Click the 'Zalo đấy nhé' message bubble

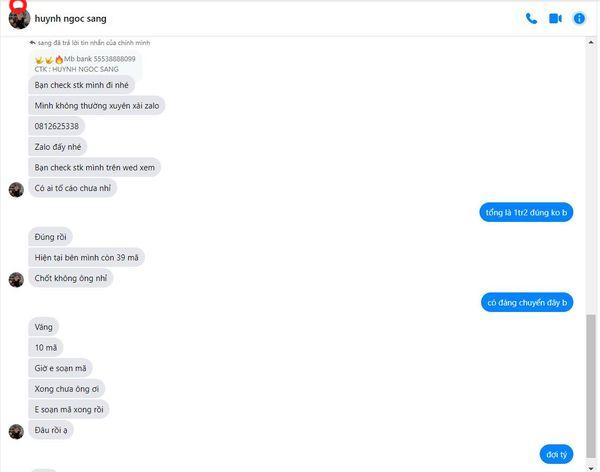pos(59,147)
